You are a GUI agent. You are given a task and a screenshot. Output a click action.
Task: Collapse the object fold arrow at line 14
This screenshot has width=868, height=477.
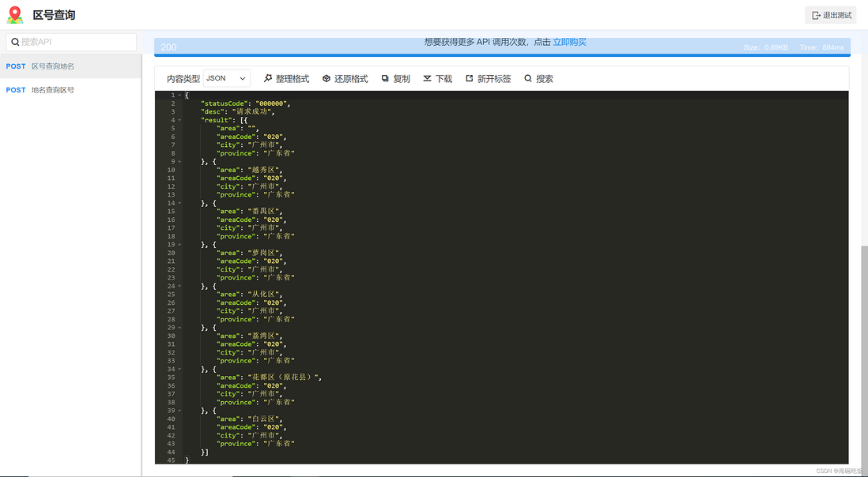179,203
